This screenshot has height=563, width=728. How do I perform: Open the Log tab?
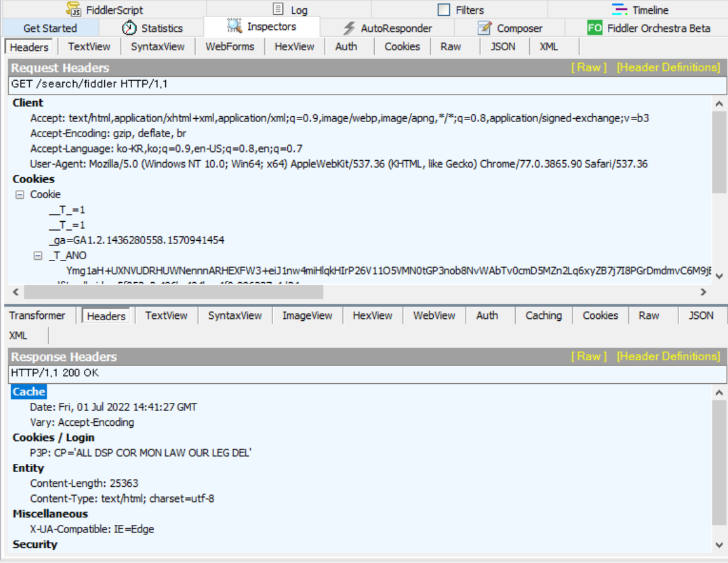pyautogui.click(x=289, y=10)
